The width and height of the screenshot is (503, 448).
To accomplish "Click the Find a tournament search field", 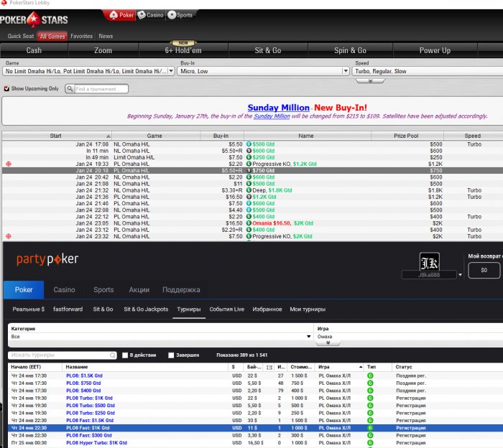I will pyautogui.click(x=101, y=89).
